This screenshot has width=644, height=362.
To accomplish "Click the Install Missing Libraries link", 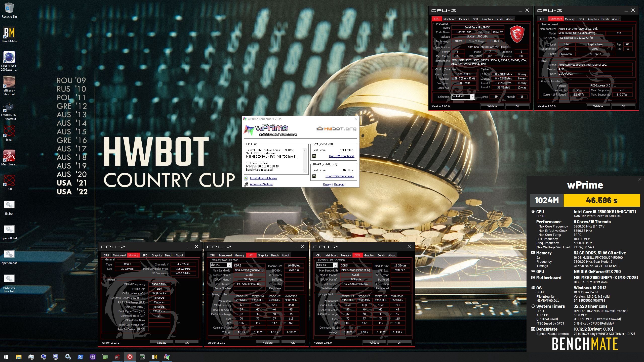I will point(263,178).
